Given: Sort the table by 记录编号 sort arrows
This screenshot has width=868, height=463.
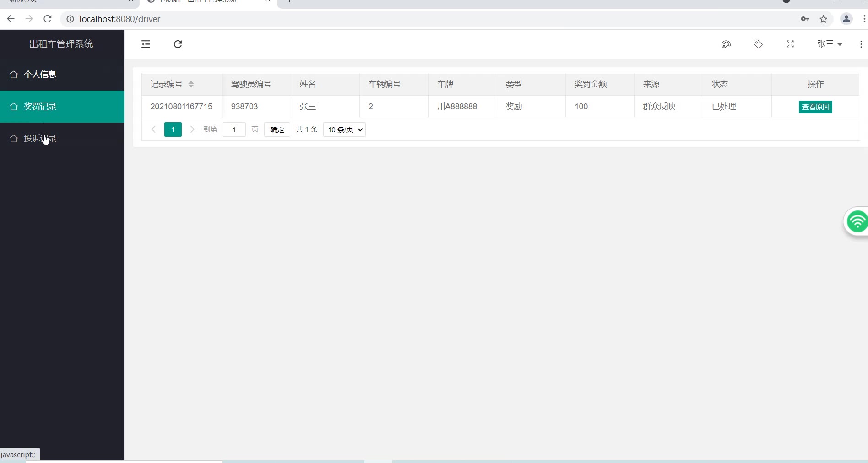Looking at the screenshot, I should tap(191, 84).
